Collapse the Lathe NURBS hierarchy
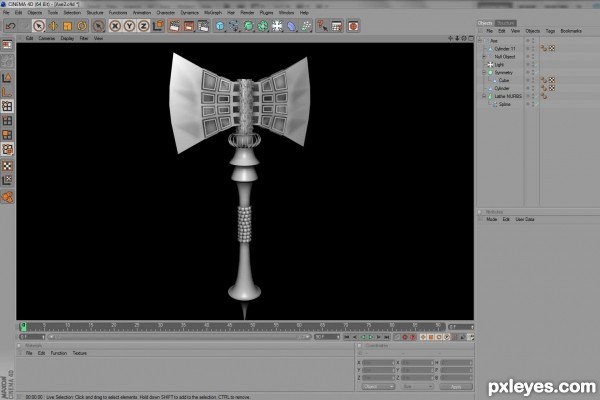This screenshot has height=400, width=600. coord(484,96)
